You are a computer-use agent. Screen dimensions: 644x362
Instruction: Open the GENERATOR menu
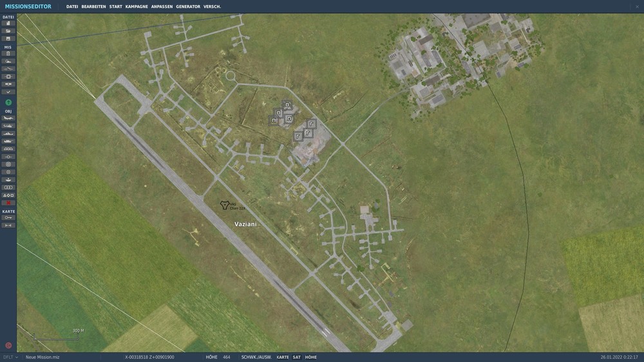pos(188,6)
